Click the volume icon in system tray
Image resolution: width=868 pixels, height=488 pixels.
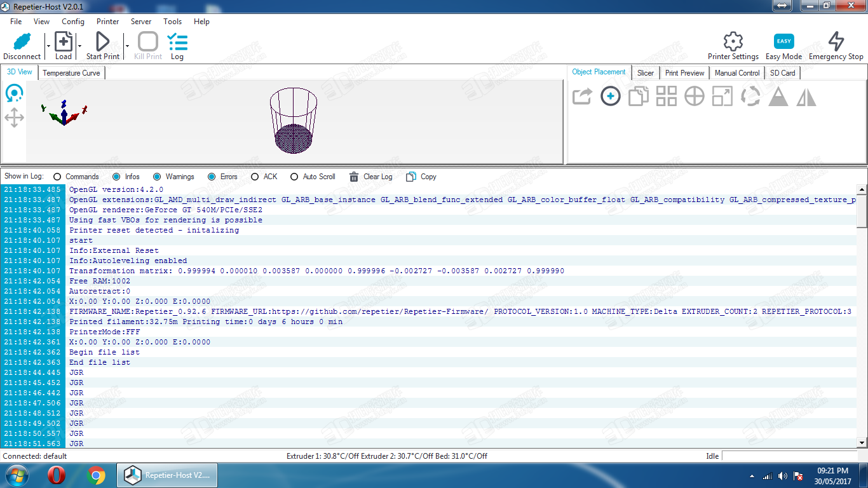point(782,476)
